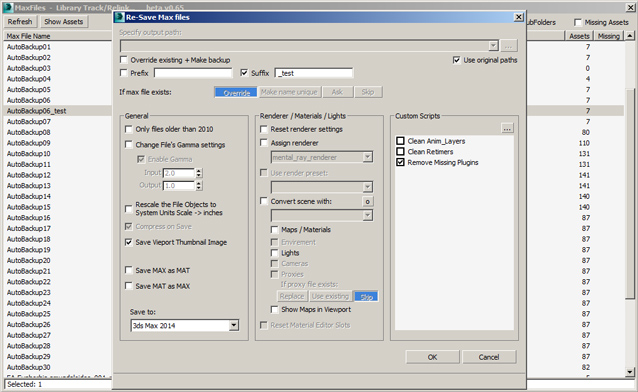
Task: Click the gamma Output value field
Action: pyautogui.click(x=179, y=186)
